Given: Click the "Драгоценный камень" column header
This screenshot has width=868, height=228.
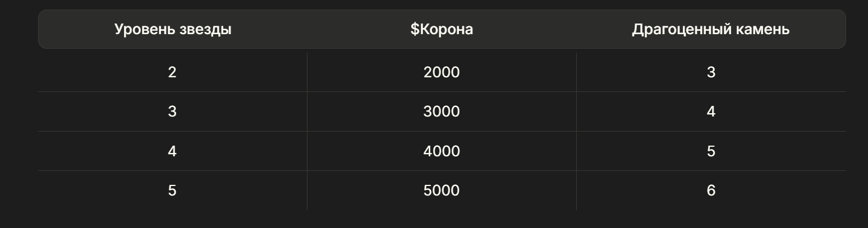Looking at the screenshot, I should (710, 30).
